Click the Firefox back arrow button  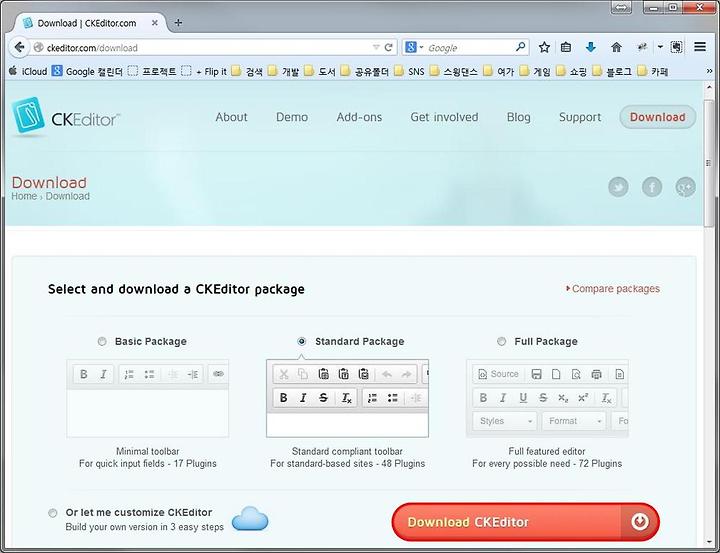tap(19, 47)
